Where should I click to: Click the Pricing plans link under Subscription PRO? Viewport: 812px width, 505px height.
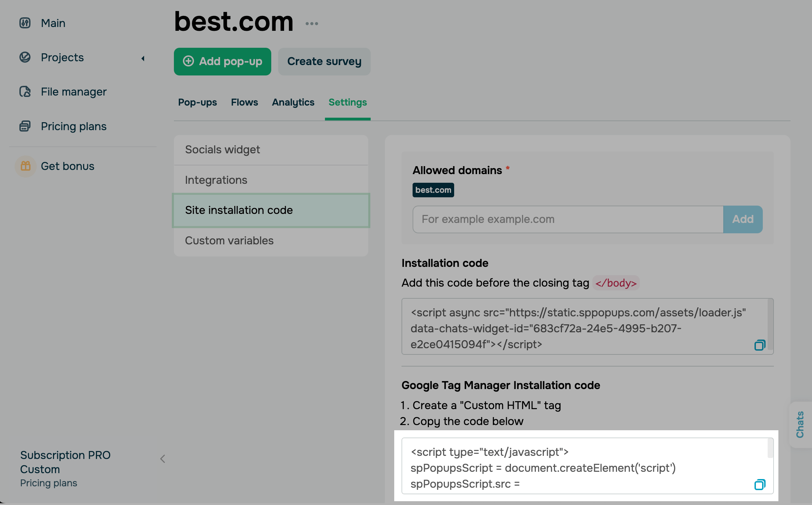(48, 483)
